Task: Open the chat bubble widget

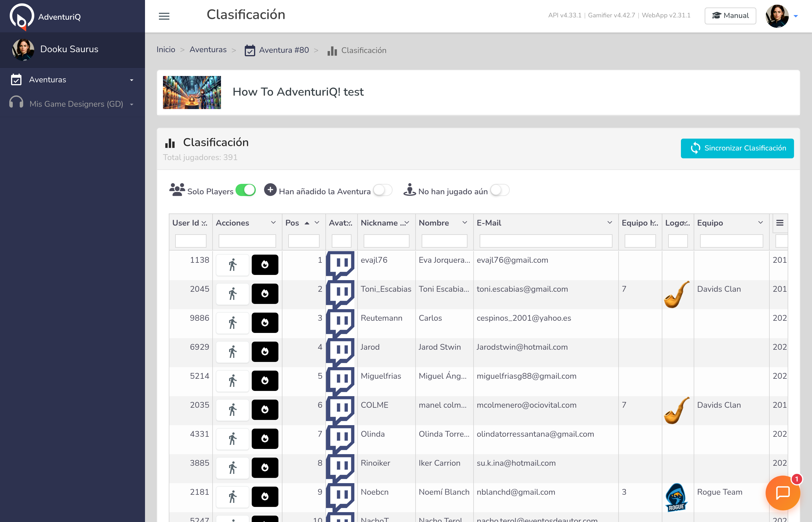Action: [x=782, y=492]
